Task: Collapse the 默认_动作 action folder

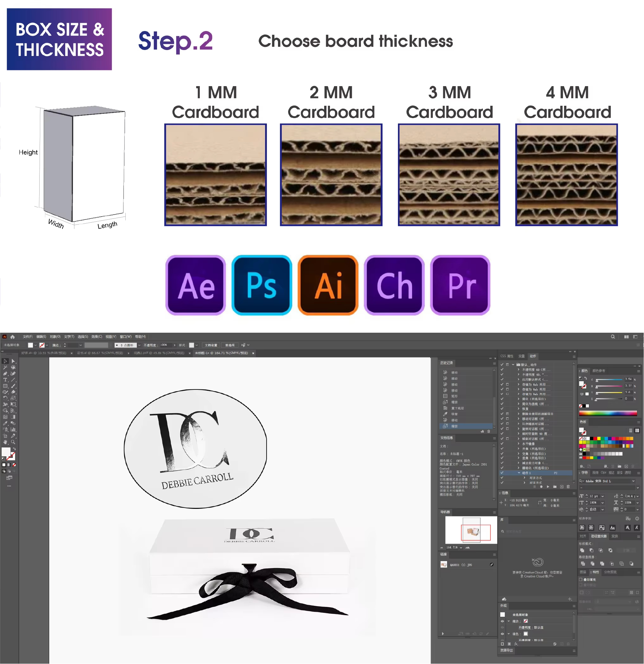Action: [x=513, y=365]
